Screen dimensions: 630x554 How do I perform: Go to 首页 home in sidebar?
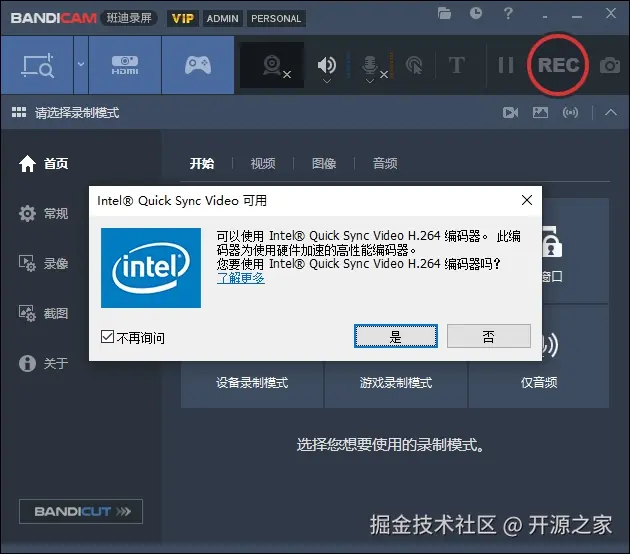click(x=43, y=164)
